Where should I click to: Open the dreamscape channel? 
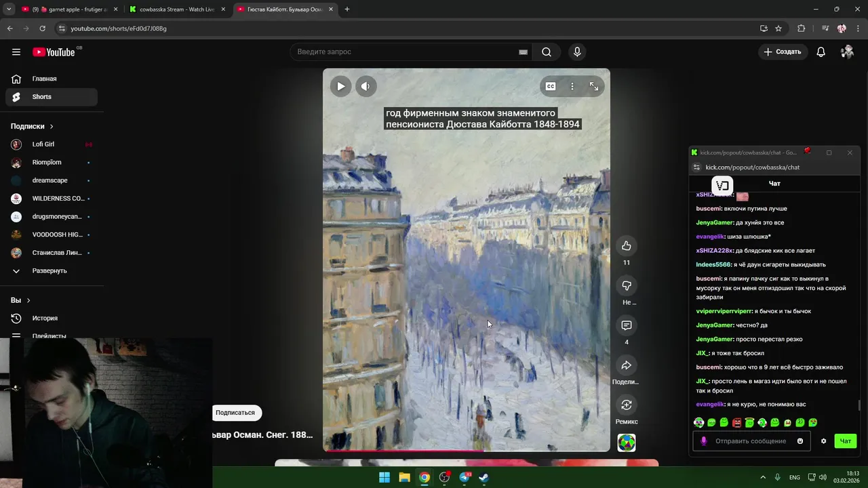click(x=52, y=180)
